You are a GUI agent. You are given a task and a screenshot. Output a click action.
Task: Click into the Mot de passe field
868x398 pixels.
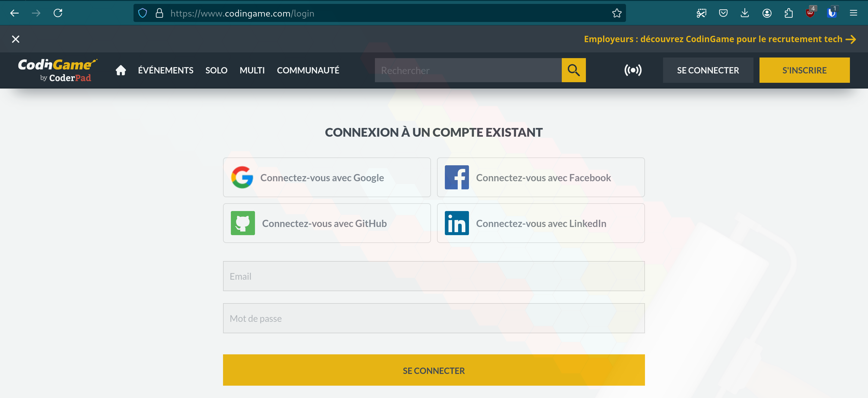434,318
